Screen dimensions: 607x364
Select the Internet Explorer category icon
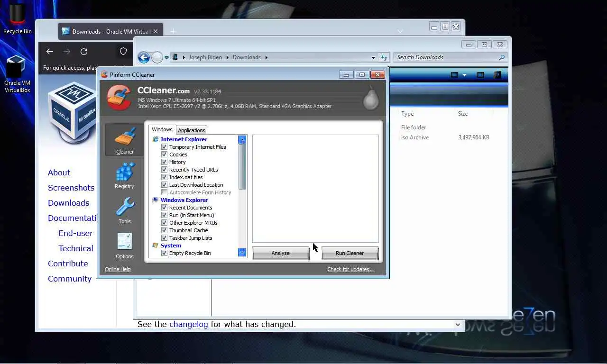coord(156,139)
